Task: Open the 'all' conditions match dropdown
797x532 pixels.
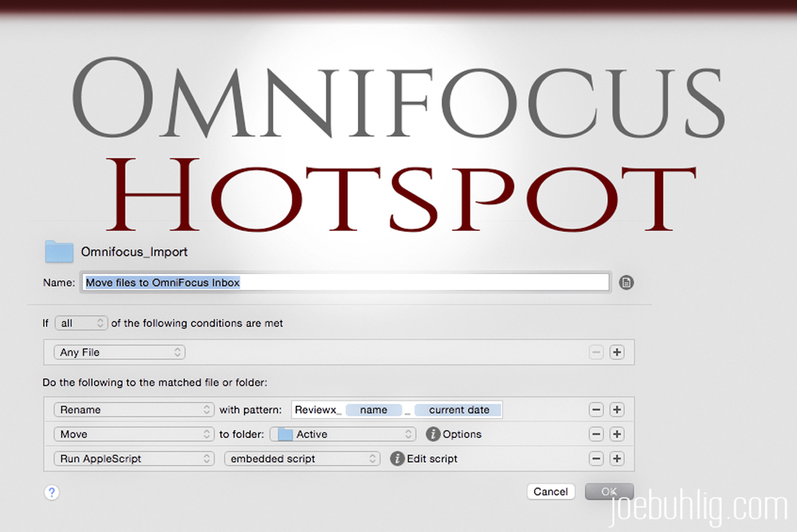Action: 81,323
